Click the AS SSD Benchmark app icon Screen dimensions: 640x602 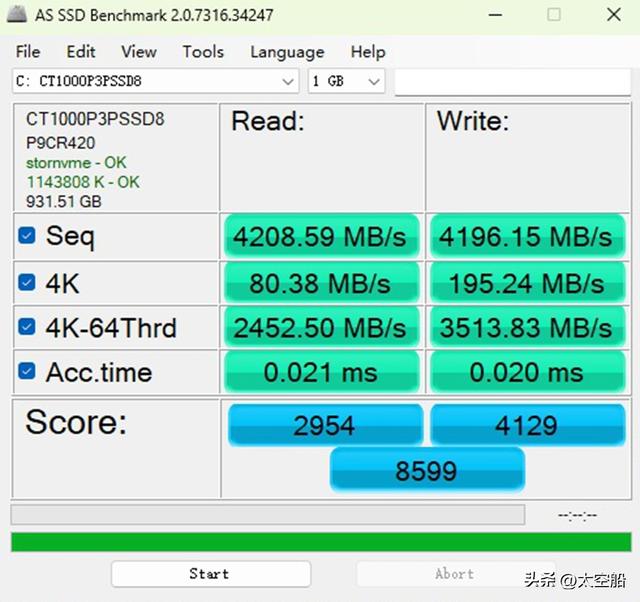coord(17,15)
